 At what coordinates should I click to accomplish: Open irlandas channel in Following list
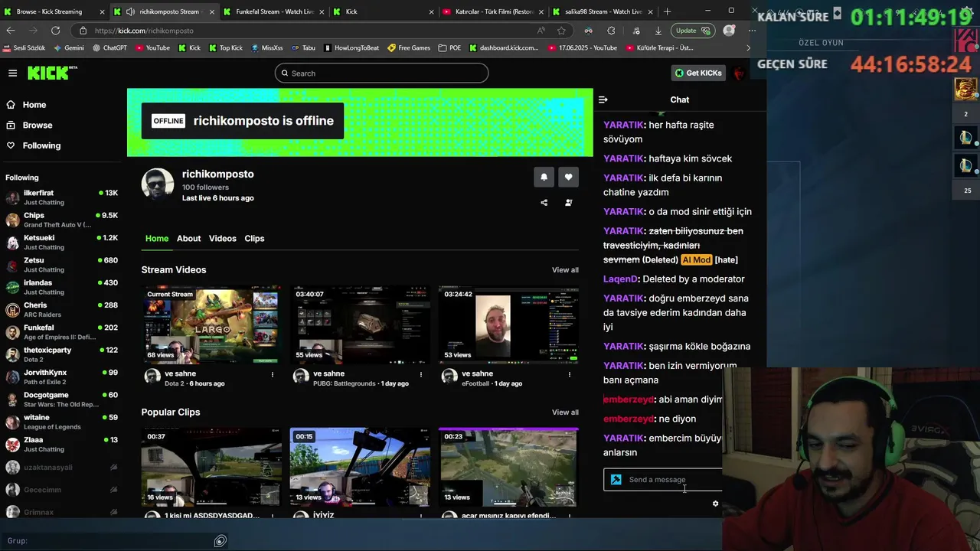coord(62,287)
